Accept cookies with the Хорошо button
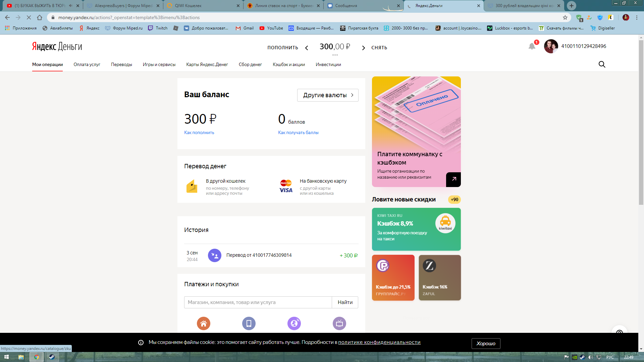Image resolution: width=644 pixels, height=362 pixels. tap(486, 344)
